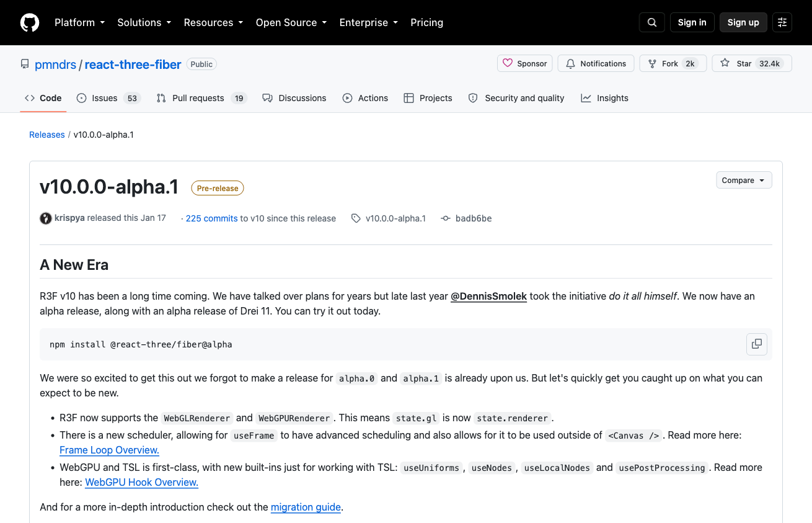
Task: Switch to the Actions tab
Action: pyautogui.click(x=365, y=98)
